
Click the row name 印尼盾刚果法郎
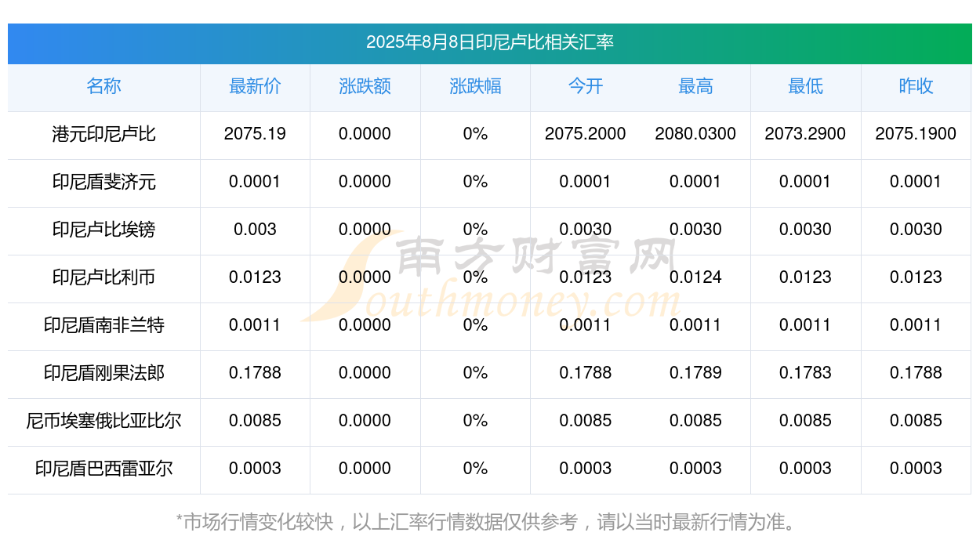pyautogui.click(x=104, y=373)
